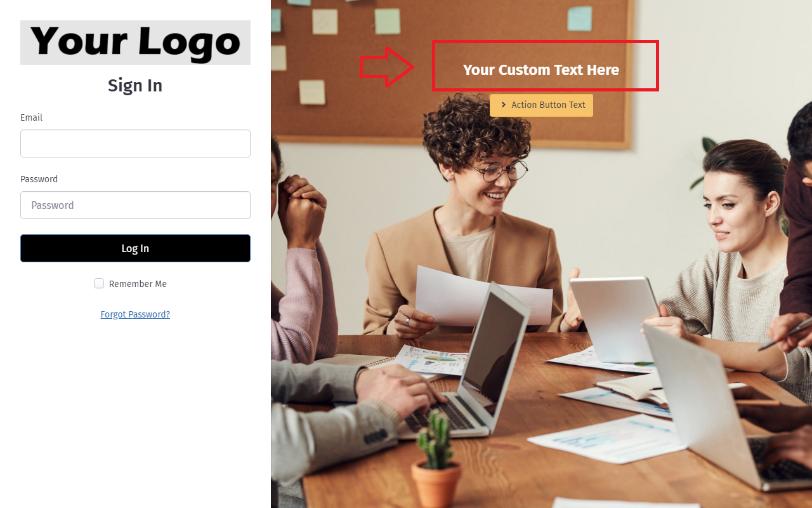Focus the Password input field
Image resolution: width=812 pixels, height=508 pixels.
[135, 205]
